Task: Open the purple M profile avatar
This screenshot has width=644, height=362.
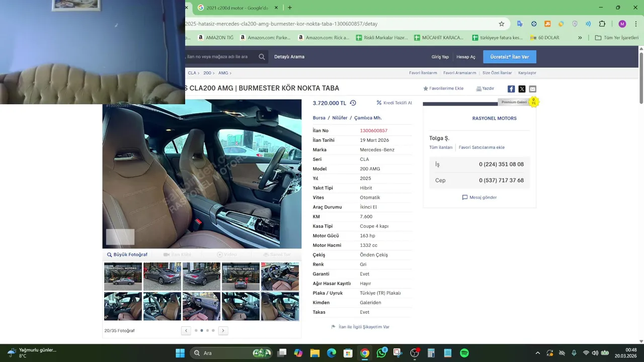Action: (x=622, y=24)
